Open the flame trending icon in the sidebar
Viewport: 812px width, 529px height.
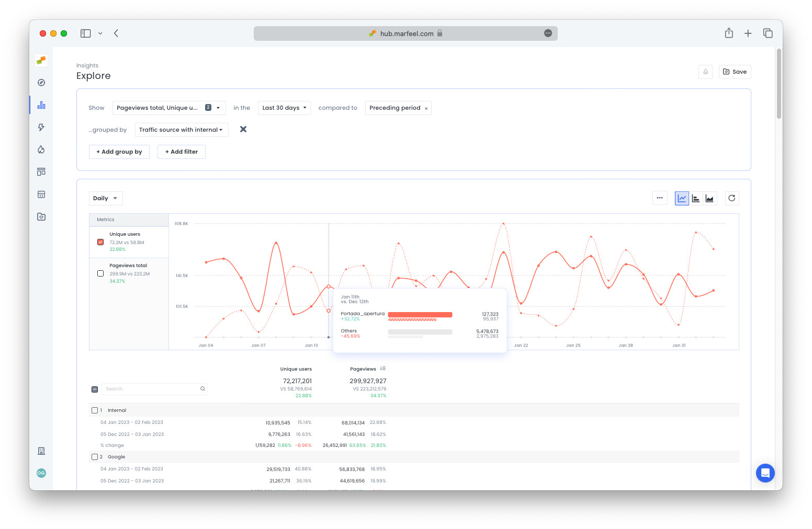tap(41, 149)
